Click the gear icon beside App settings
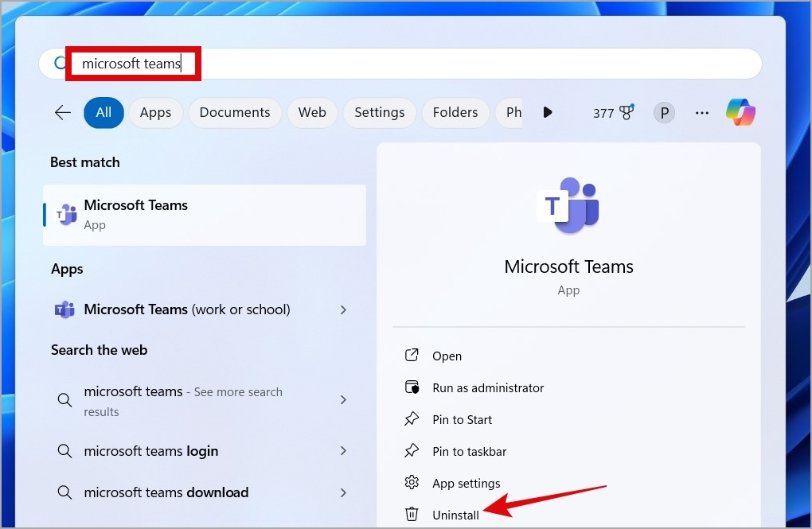 tap(412, 482)
